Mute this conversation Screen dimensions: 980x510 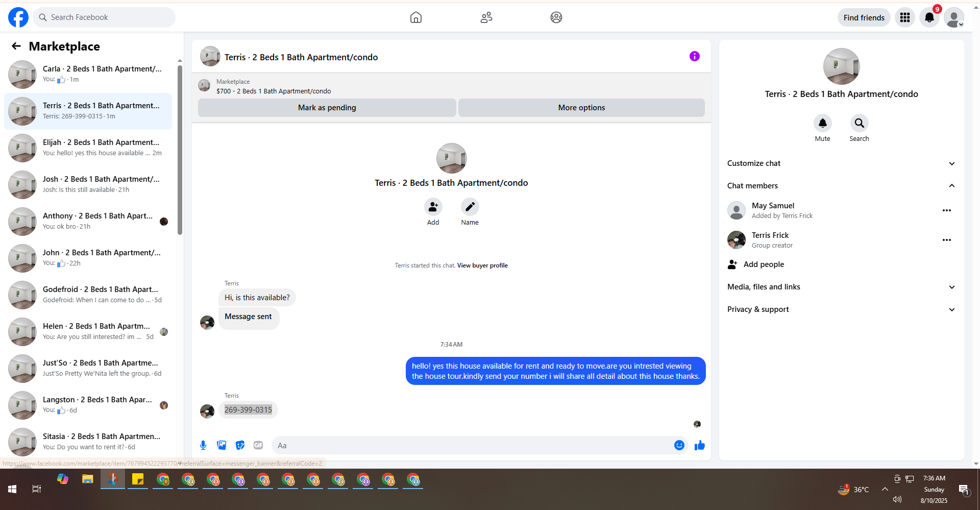tap(823, 123)
